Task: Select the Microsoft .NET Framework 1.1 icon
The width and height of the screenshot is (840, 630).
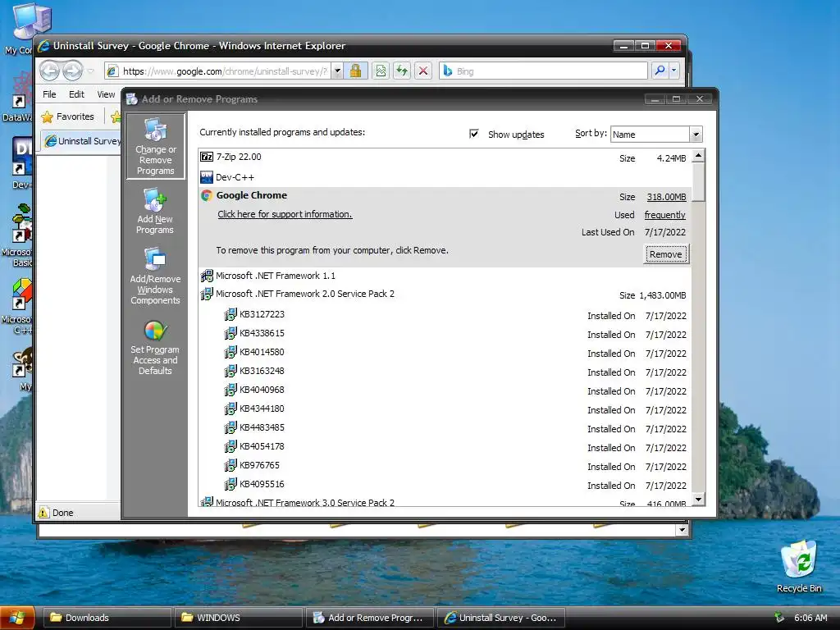Action: tap(206, 276)
